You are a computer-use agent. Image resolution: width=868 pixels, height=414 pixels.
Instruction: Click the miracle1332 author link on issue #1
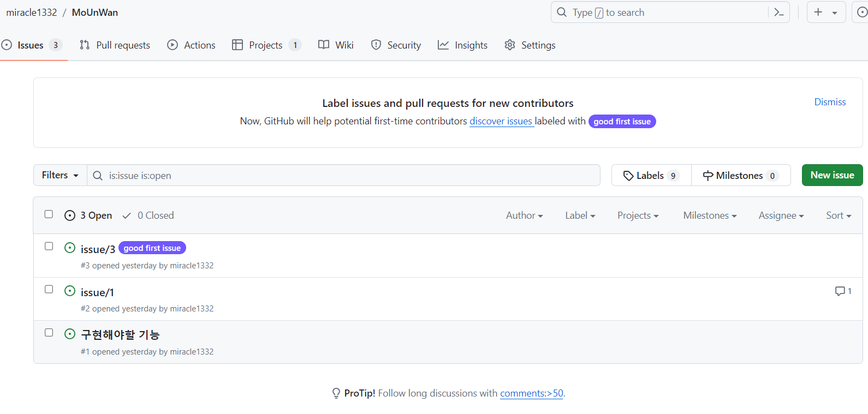coord(192,352)
